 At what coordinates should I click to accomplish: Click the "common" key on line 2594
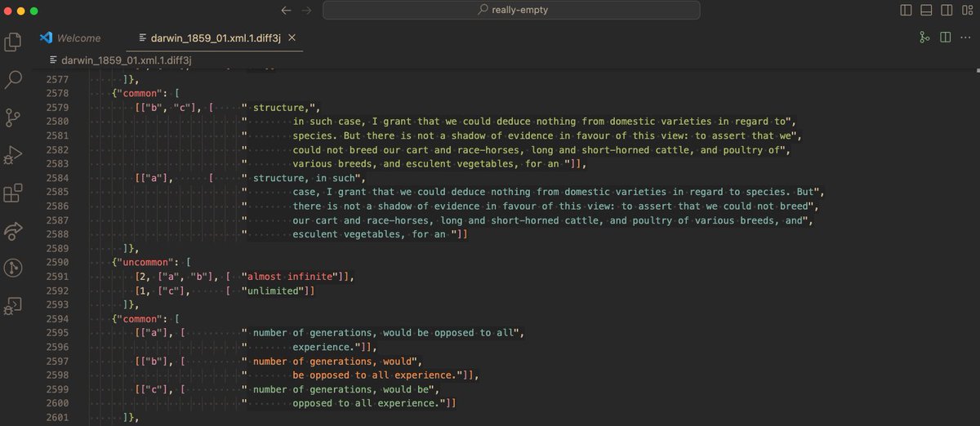click(140, 319)
